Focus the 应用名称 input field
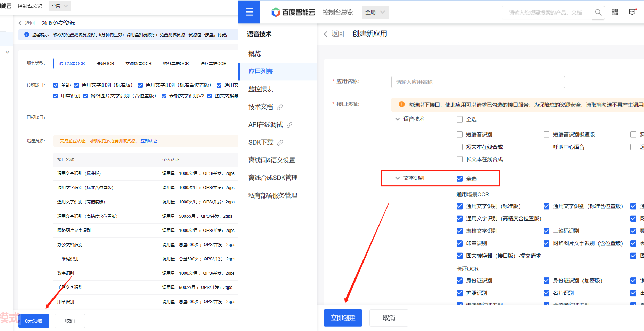 pyautogui.click(x=478, y=82)
